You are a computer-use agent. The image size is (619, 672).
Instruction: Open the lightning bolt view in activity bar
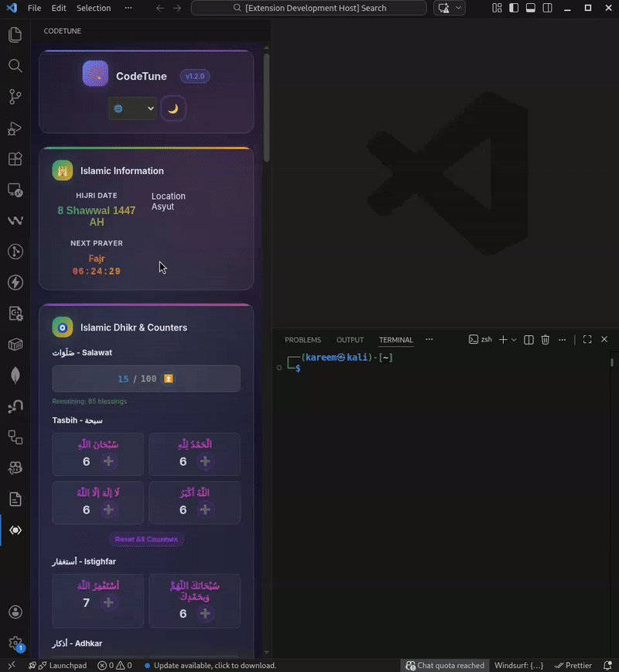(15, 283)
